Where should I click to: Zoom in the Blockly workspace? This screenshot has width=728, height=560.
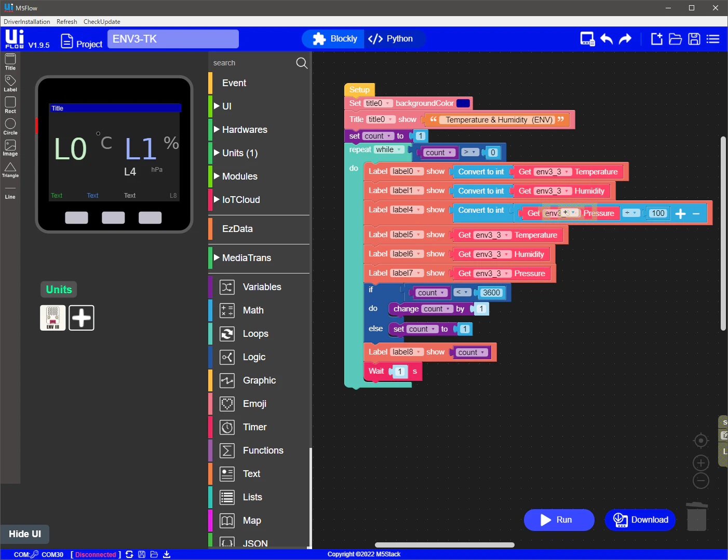click(701, 463)
